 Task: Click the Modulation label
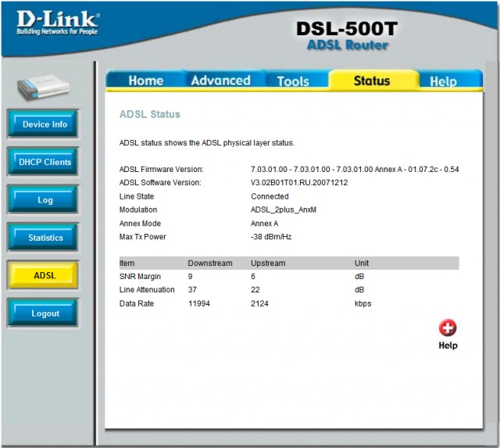click(x=138, y=210)
